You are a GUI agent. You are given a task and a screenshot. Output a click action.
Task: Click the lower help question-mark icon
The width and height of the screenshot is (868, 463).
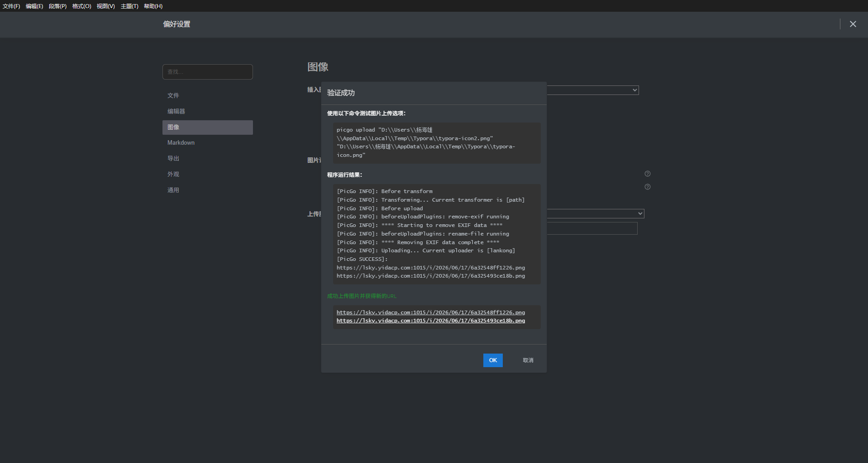pyautogui.click(x=648, y=187)
